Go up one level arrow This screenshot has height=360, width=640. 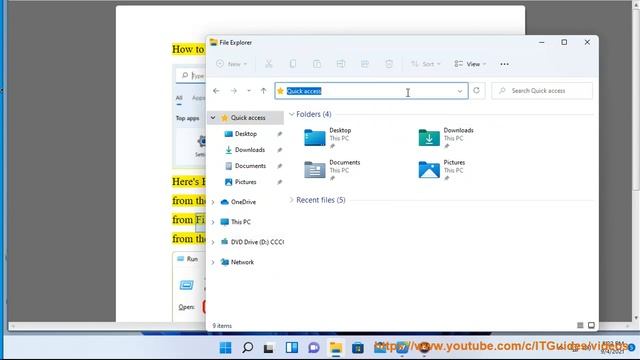[x=264, y=91]
